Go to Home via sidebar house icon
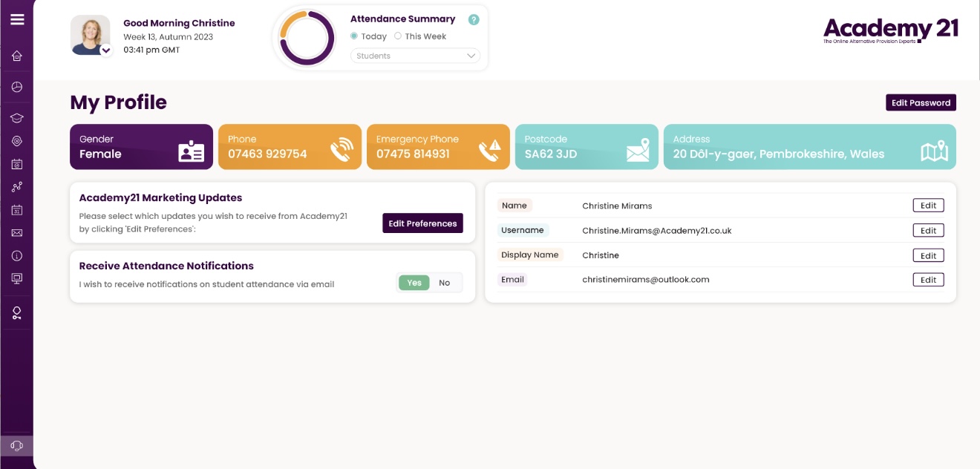 point(16,56)
